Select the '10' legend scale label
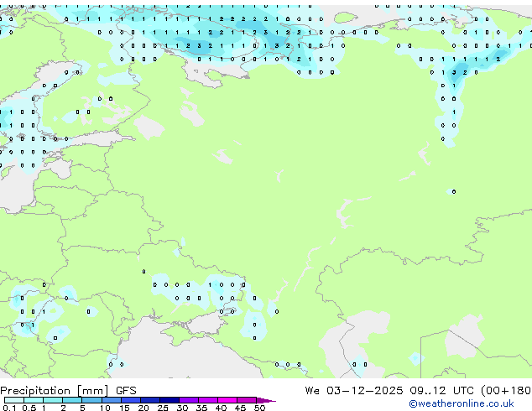 (105, 408)
